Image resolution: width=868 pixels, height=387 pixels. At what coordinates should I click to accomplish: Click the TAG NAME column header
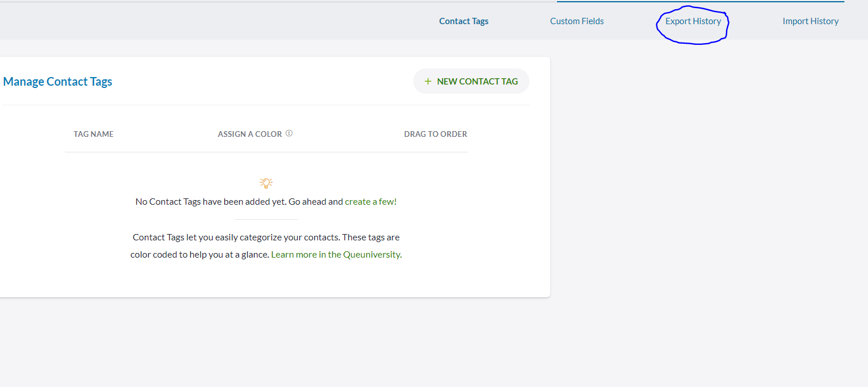[94, 134]
